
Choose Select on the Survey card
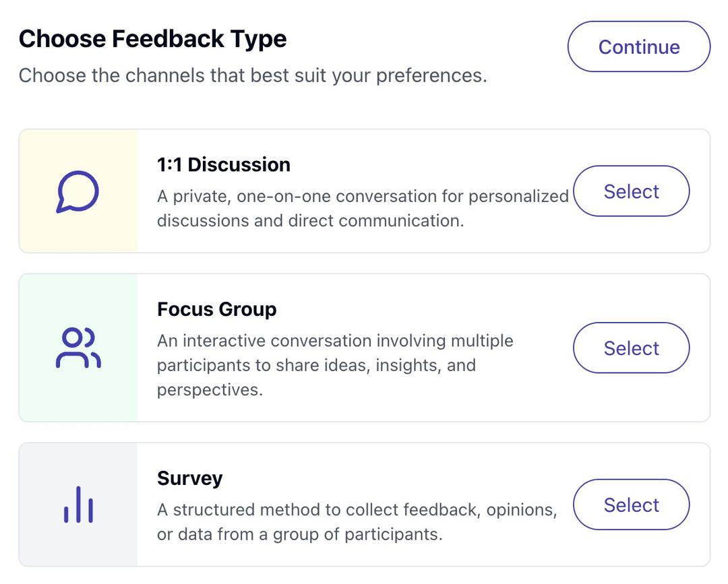631,505
